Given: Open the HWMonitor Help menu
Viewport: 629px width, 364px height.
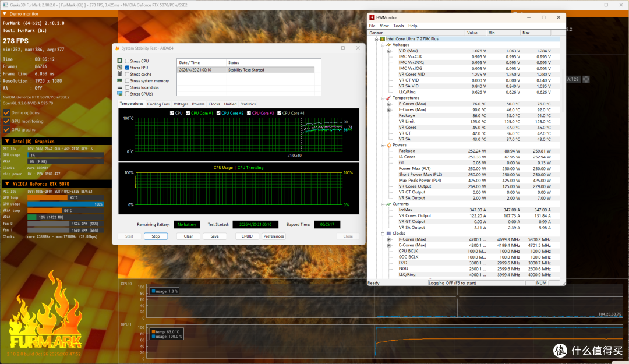Looking at the screenshot, I should [x=413, y=26].
